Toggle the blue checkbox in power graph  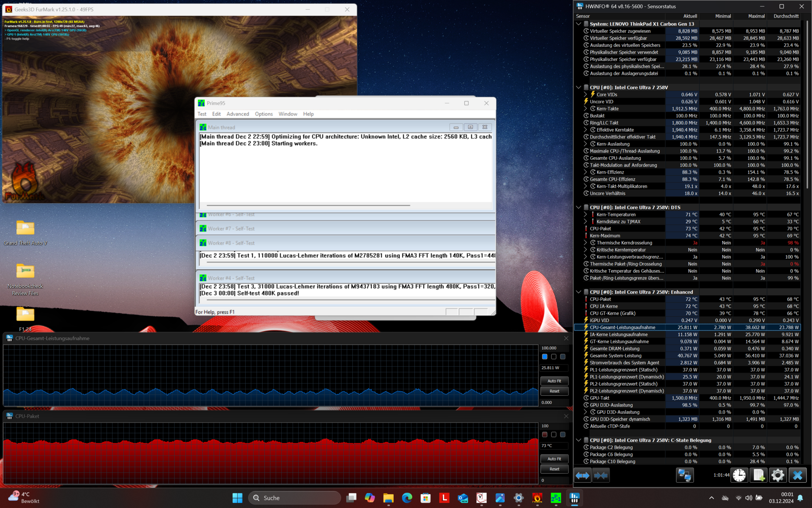[545, 356]
